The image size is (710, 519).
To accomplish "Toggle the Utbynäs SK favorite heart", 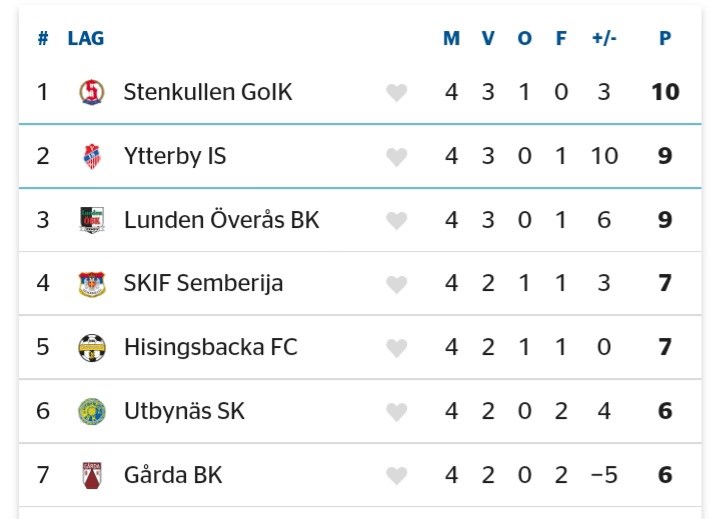I will click(x=397, y=412).
